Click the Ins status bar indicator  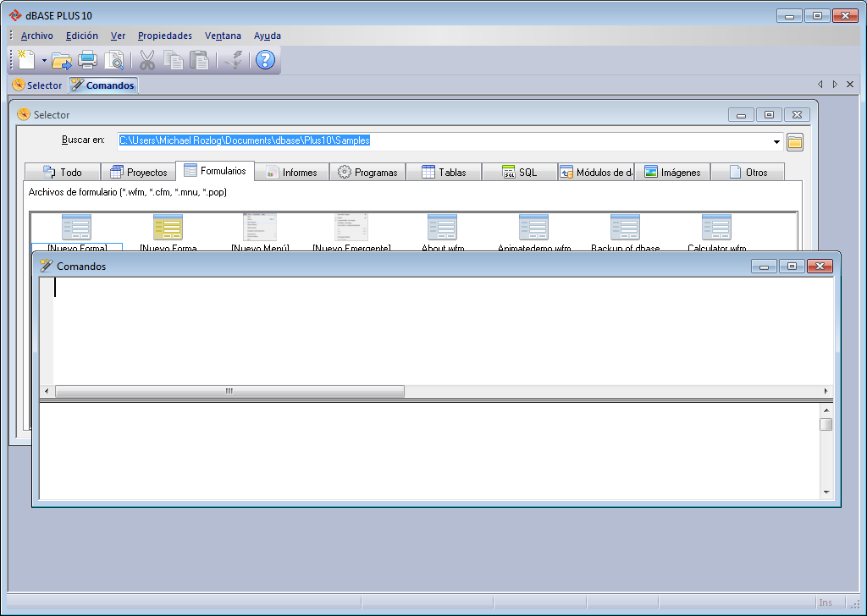tap(826, 602)
